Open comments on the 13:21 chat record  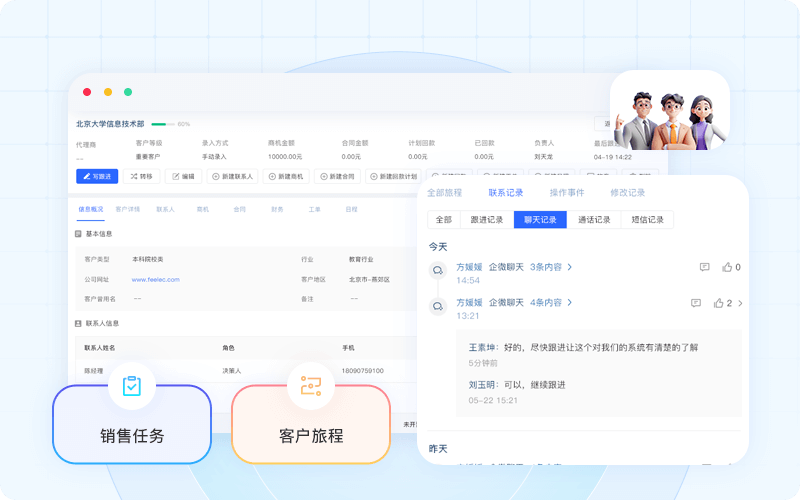coord(696,303)
